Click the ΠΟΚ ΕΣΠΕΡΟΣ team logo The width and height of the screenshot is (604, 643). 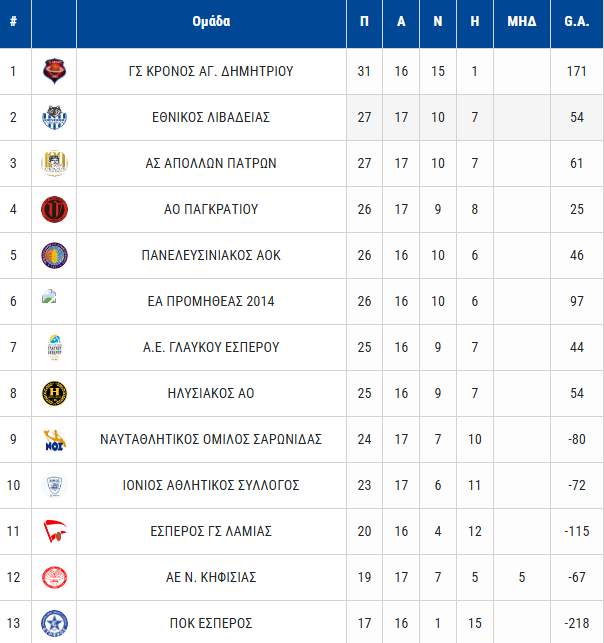tap(54, 623)
